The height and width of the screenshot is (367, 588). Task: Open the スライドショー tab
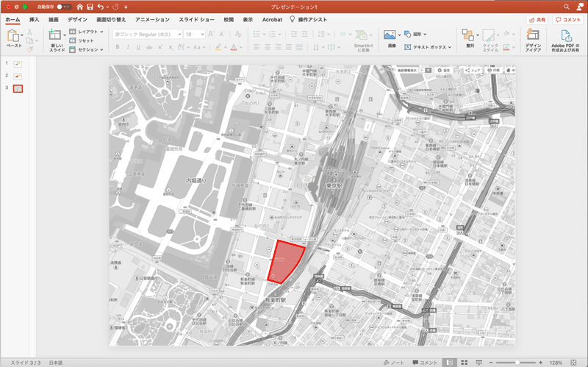(x=196, y=20)
